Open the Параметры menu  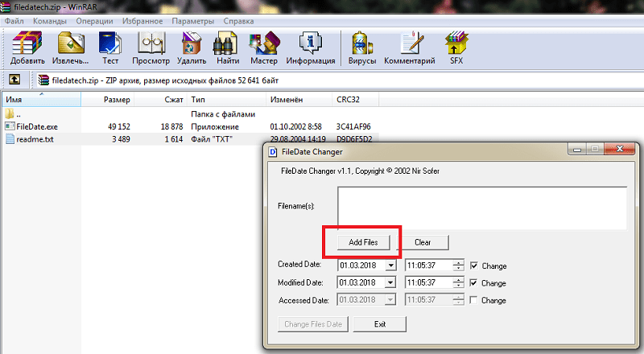tap(193, 21)
